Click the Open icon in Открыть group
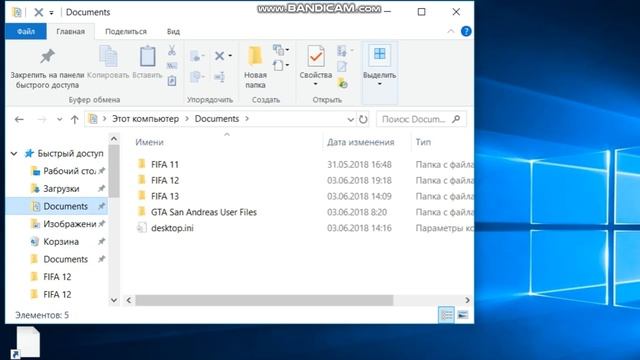 point(342,51)
